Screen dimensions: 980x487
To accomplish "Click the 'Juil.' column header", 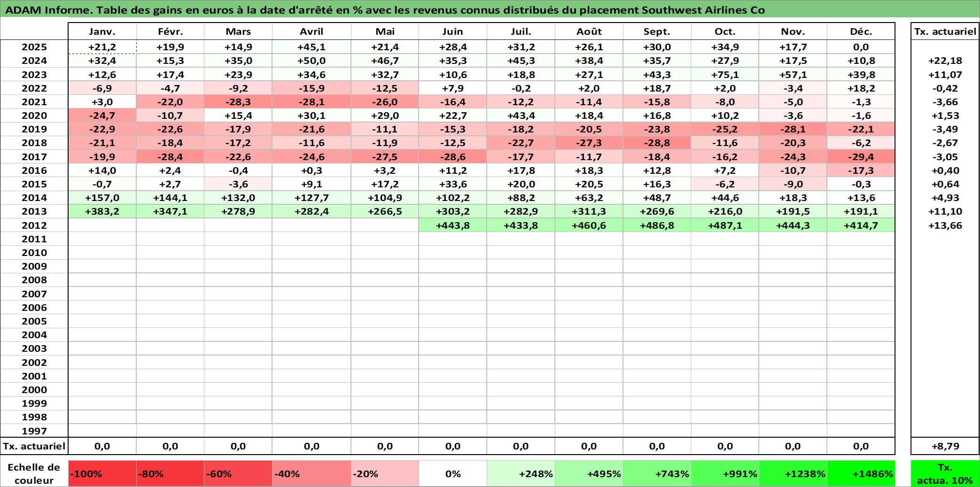I will [521, 31].
